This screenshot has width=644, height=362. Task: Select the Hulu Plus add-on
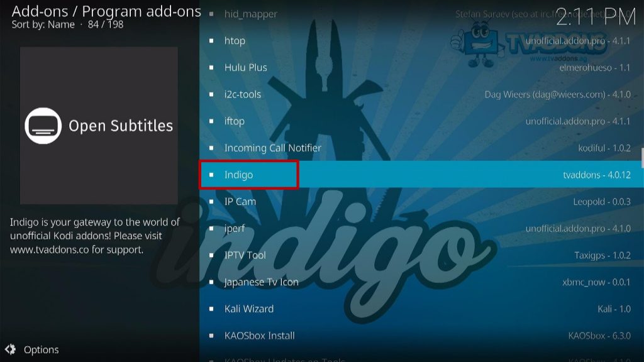(421, 67)
